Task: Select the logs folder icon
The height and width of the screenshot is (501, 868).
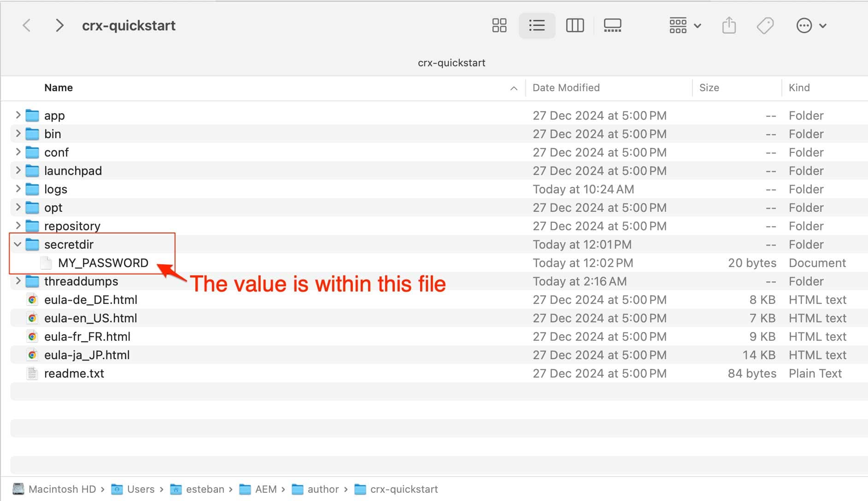Action: point(32,189)
